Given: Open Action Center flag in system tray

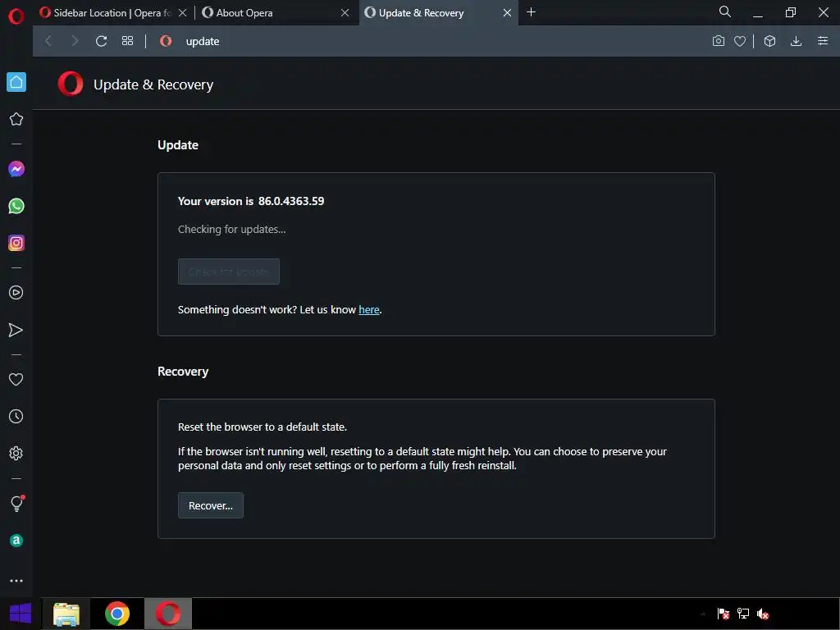Looking at the screenshot, I should [724, 614].
